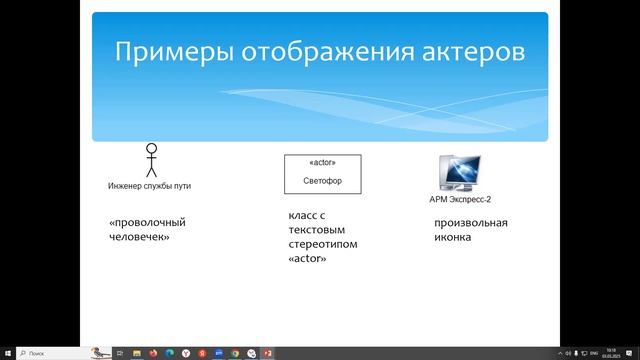The image size is (640, 360).
Task: Open the notification center icon
Action: [x=629, y=353]
